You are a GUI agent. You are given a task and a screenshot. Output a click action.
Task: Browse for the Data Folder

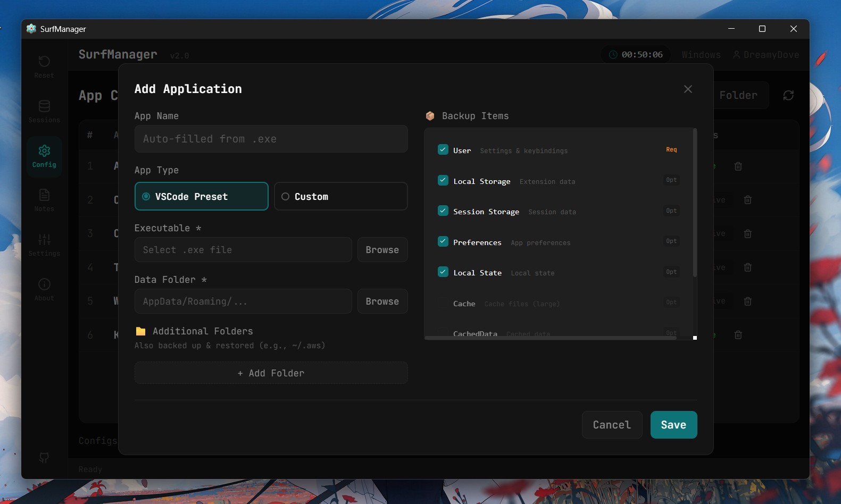tap(382, 301)
